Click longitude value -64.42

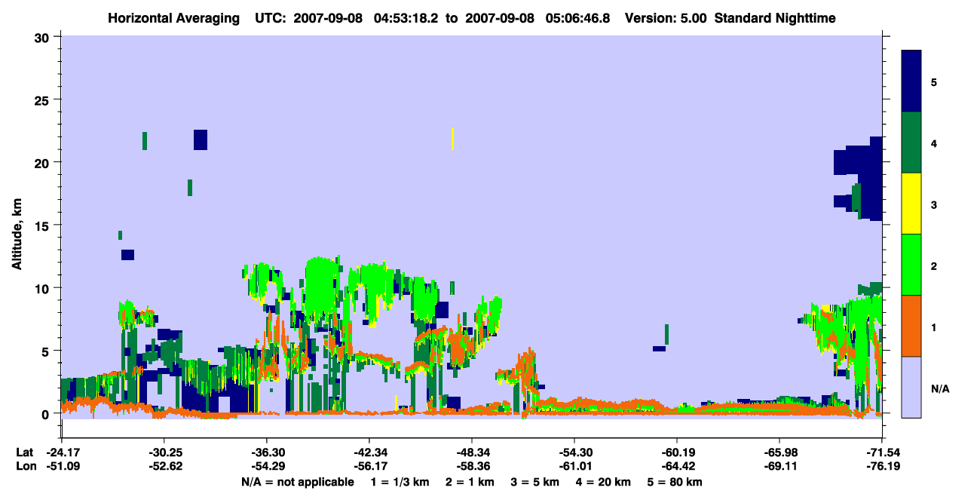pos(676,466)
